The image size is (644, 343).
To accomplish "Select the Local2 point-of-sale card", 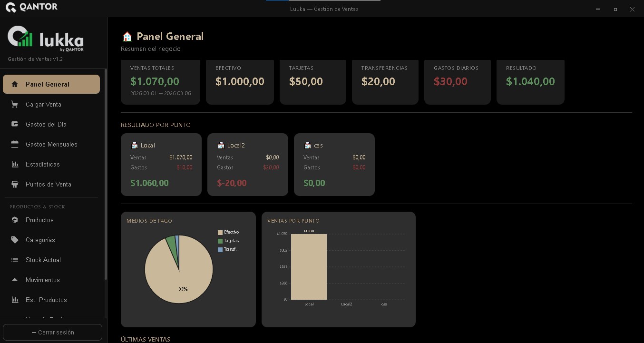I will point(247,165).
